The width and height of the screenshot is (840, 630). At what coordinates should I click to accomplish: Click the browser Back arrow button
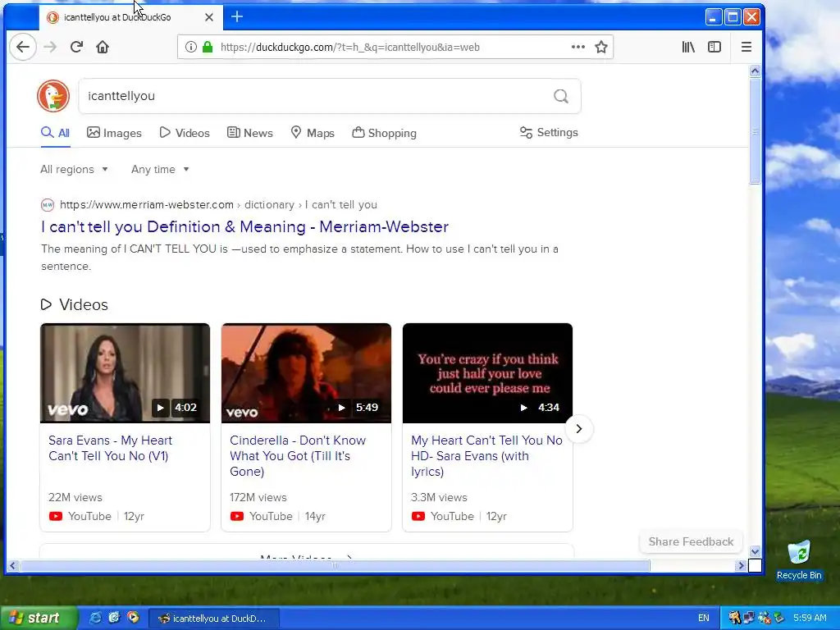[x=23, y=47]
